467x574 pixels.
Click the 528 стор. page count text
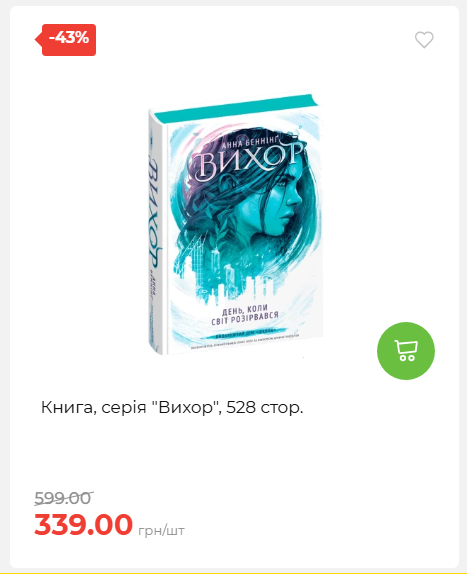point(265,407)
